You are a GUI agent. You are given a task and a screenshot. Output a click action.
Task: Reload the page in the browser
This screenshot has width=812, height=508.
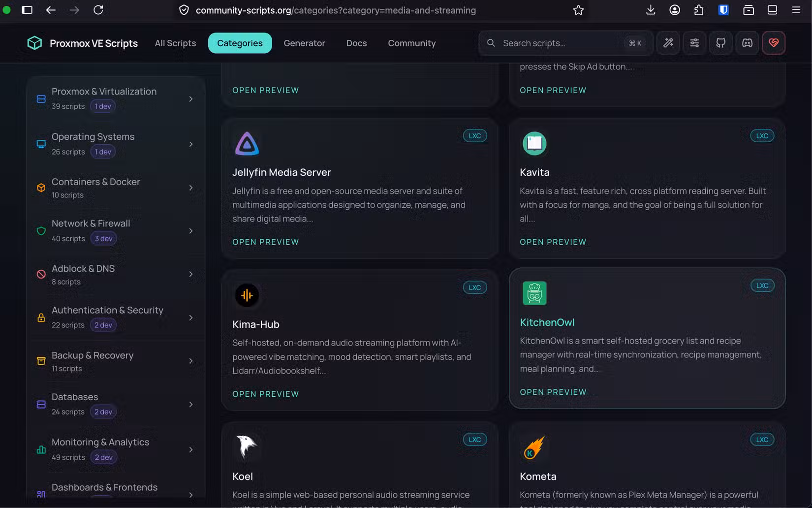98,10
